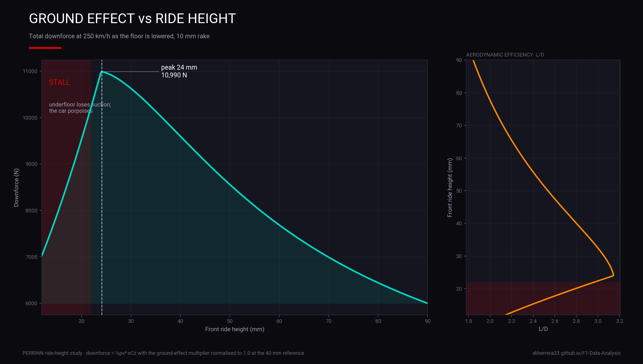The height and width of the screenshot is (364, 643).
Task: Click the 'Downforce (N)' axis label
Action: coord(16,188)
